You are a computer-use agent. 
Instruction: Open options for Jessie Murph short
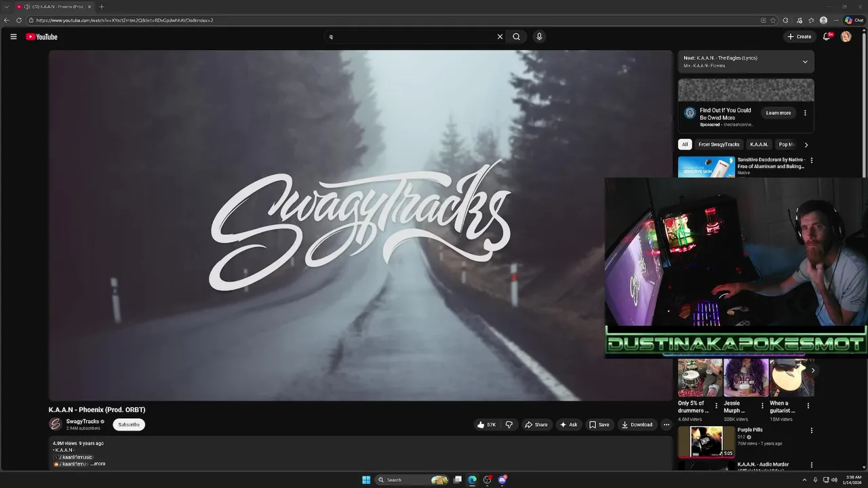762,406
